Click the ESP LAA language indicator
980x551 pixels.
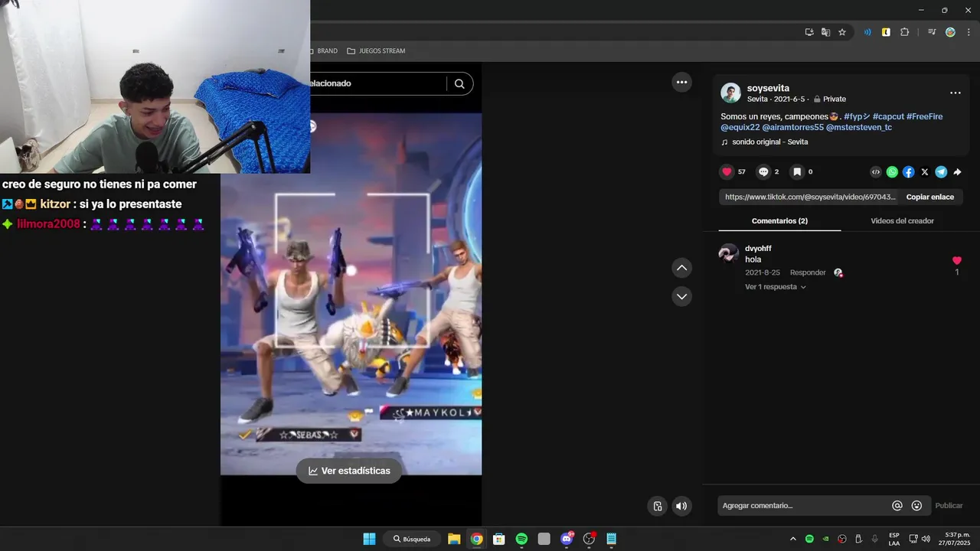click(x=894, y=539)
